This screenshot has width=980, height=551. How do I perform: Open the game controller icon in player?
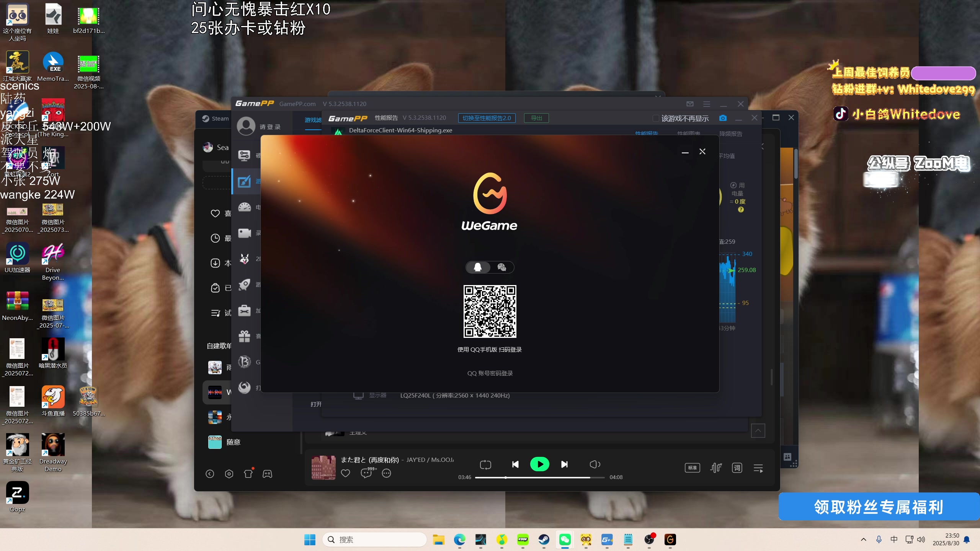point(267,474)
